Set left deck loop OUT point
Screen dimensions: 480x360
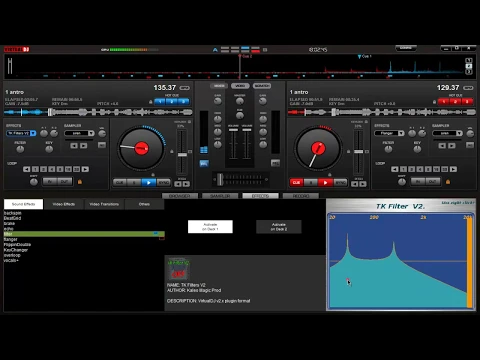(65, 182)
